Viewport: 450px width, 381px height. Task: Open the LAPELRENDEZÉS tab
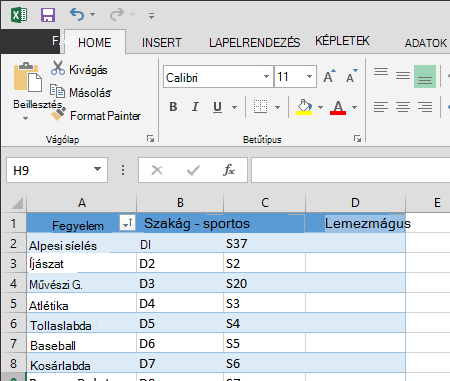tap(255, 43)
